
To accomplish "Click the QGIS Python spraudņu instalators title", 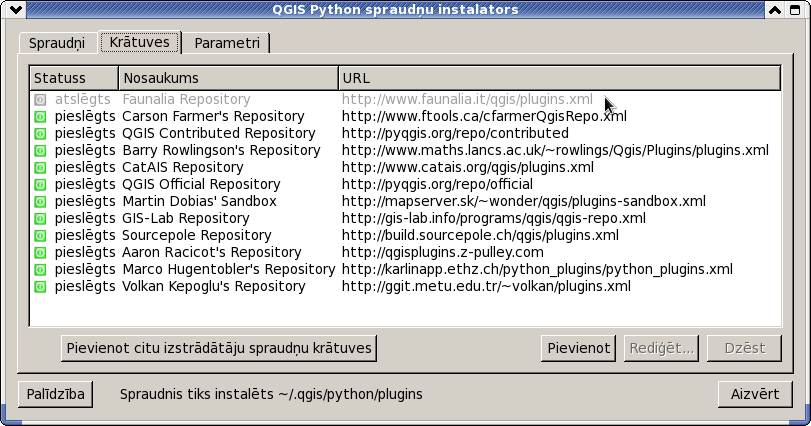I will [395, 9].
